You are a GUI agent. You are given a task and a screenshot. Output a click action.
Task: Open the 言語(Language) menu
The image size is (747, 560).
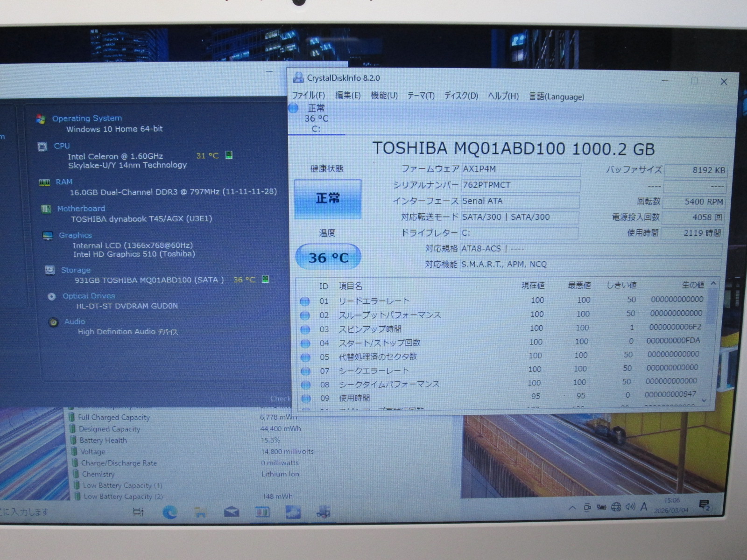556,97
